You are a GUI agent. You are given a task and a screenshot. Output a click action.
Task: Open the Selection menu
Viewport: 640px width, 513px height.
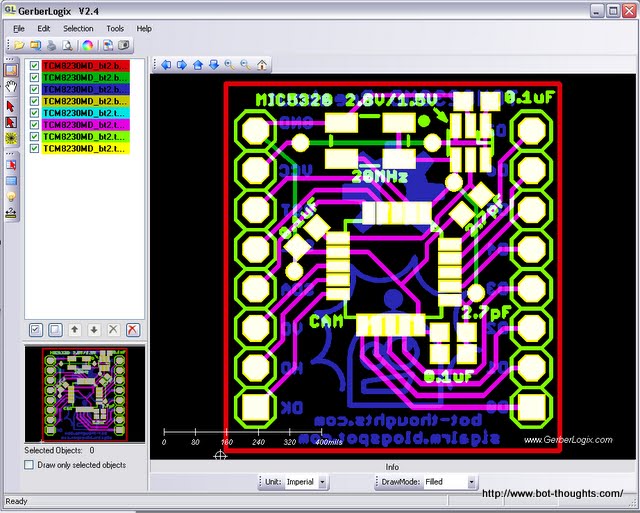(78, 29)
